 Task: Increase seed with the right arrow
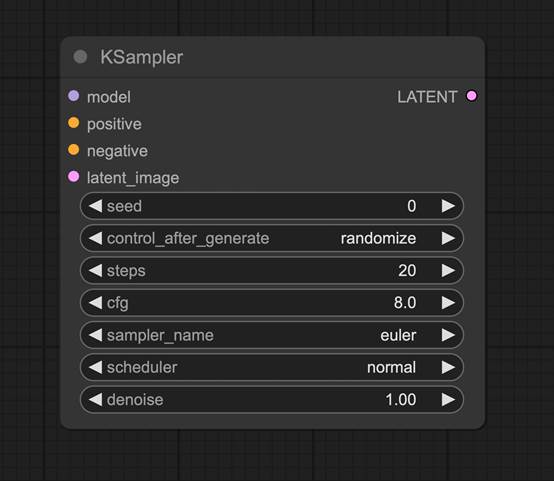[448, 206]
